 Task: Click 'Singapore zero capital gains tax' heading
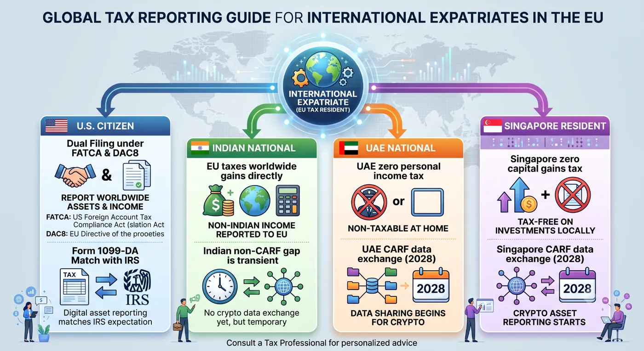tap(545, 164)
